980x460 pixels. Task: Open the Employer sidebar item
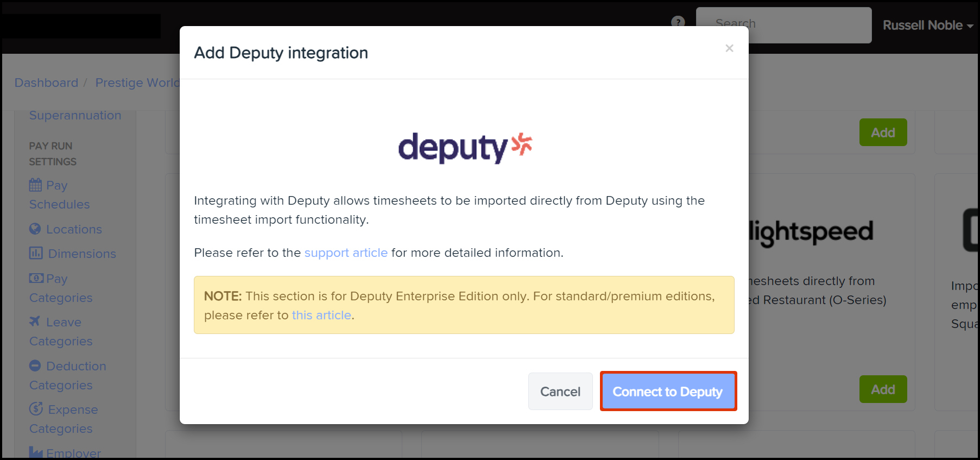pos(73,453)
